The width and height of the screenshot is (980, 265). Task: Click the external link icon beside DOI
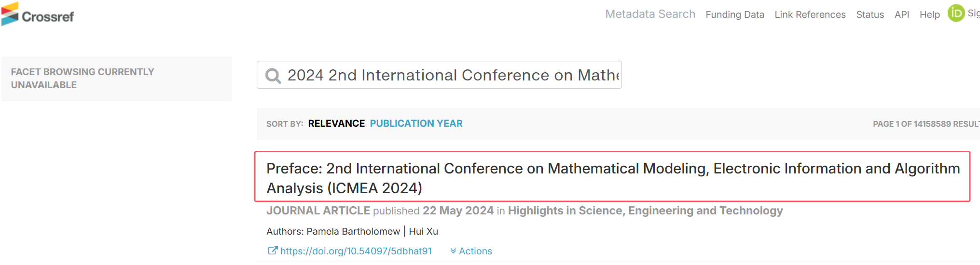273,251
